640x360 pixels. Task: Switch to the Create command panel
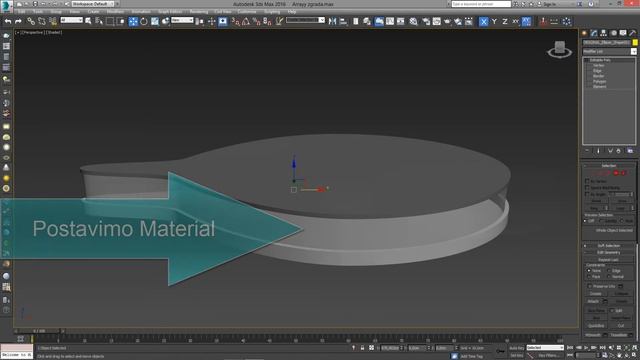click(584, 33)
